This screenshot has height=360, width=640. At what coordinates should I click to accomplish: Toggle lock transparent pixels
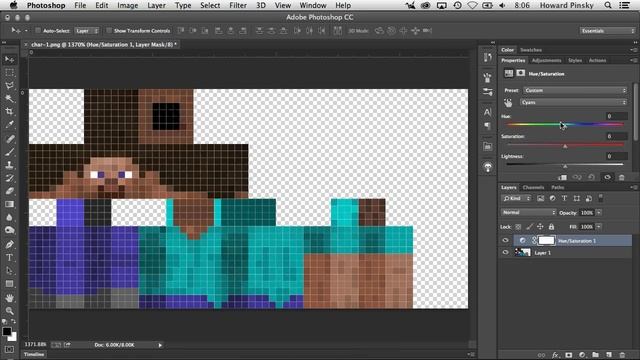tap(518, 227)
